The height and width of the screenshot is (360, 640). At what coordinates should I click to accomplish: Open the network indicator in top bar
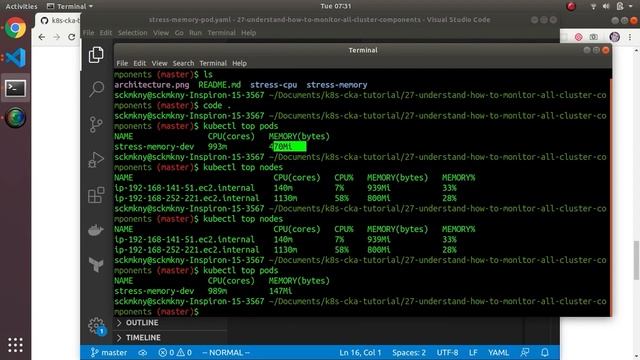pos(593,6)
